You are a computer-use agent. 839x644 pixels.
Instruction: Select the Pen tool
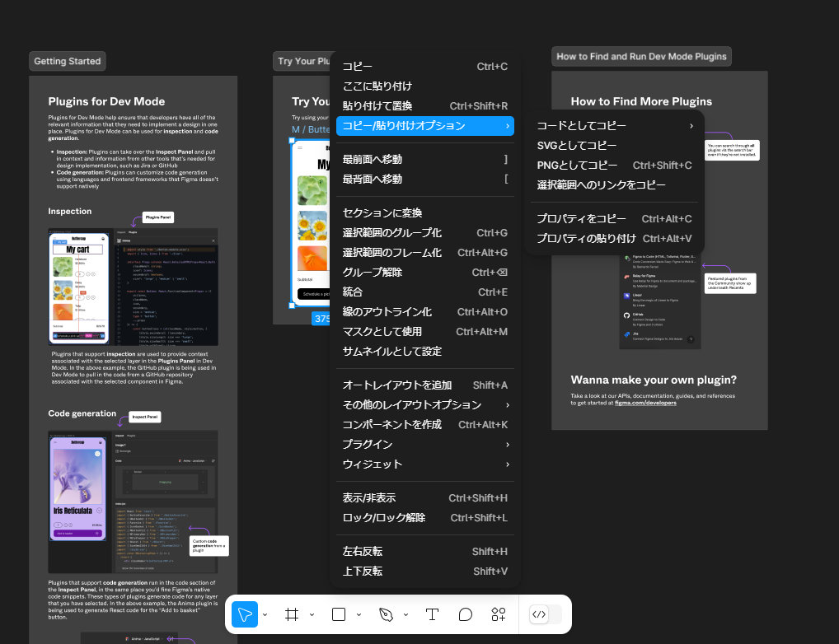click(x=386, y=614)
